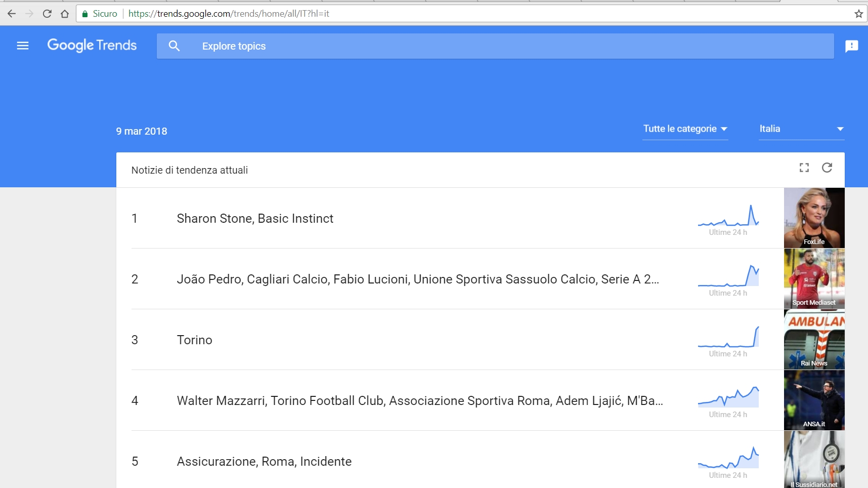This screenshot has width=868, height=488.
Task: Click the browser address bar URL
Action: pyautogui.click(x=229, y=14)
